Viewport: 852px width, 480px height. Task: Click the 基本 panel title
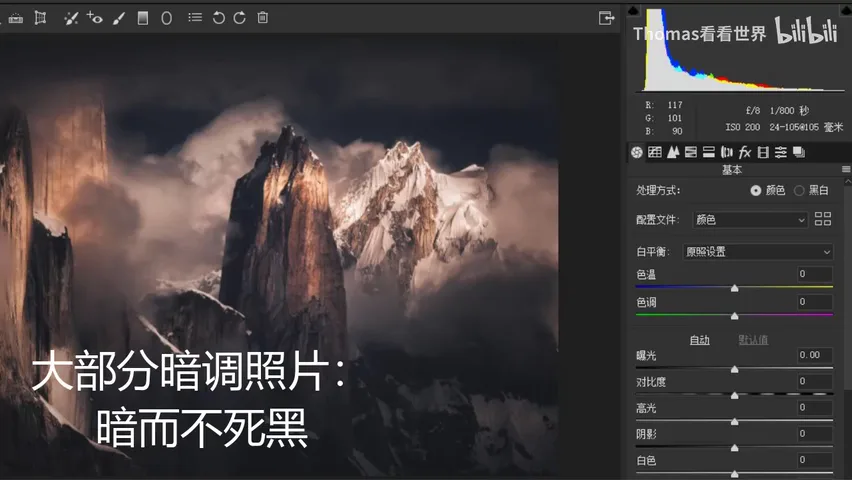[732, 170]
